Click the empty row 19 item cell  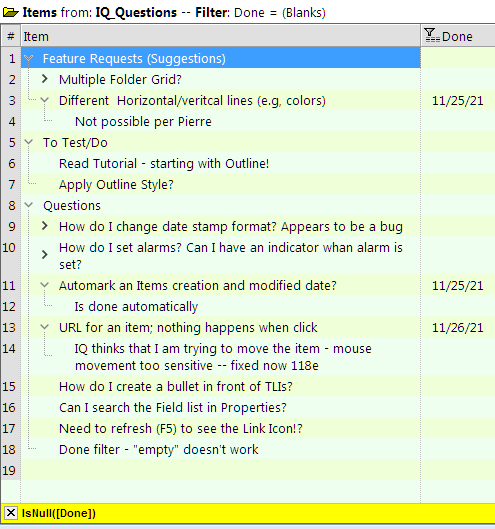click(x=221, y=470)
